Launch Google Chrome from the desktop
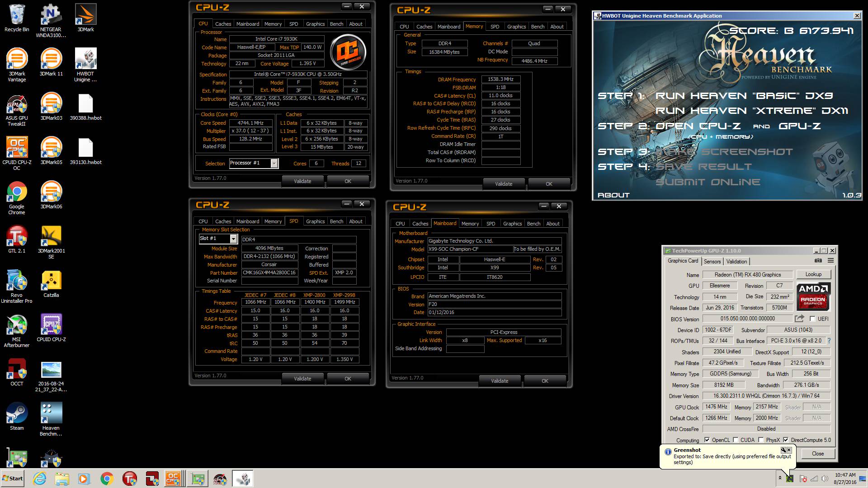868x488 pixels. [17, 198]
